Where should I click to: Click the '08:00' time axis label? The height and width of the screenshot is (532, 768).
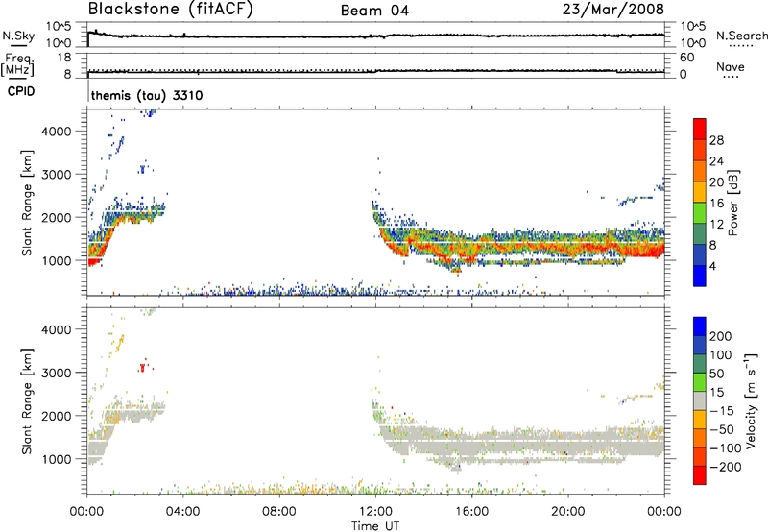pyautogui.click(x=279, y=512)
